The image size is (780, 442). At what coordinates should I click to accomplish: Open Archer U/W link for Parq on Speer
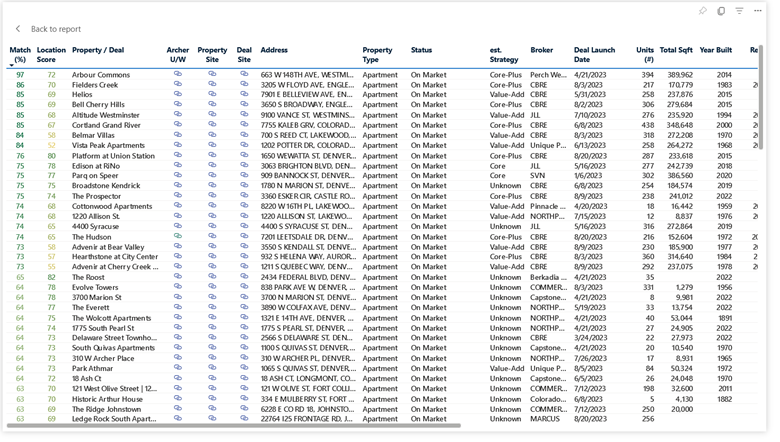click(178, 175)
